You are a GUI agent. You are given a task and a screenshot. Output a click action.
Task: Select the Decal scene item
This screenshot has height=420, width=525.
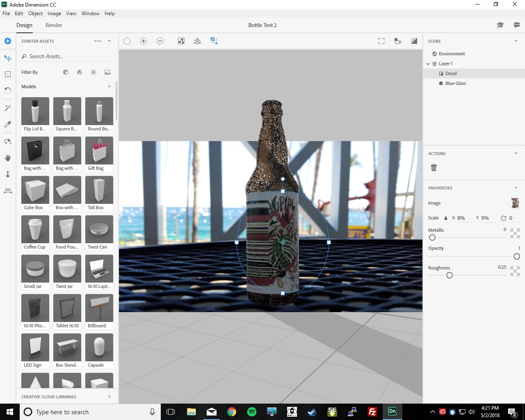pos(474,73)
